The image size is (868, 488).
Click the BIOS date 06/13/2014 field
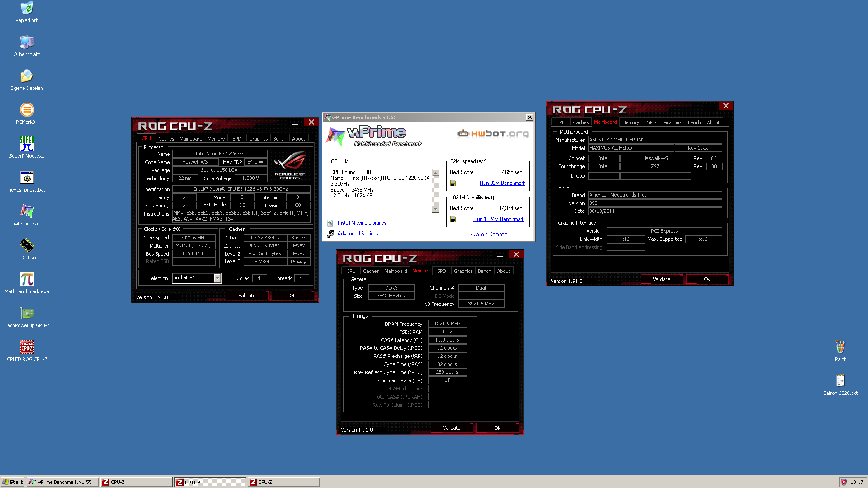tap(655, 211)
